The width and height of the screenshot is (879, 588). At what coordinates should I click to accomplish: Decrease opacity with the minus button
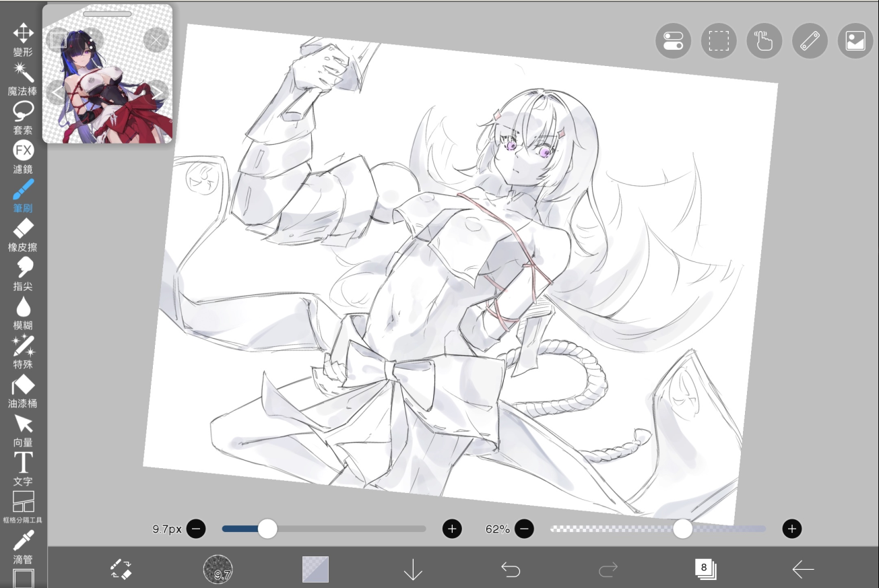click(525, 529)
